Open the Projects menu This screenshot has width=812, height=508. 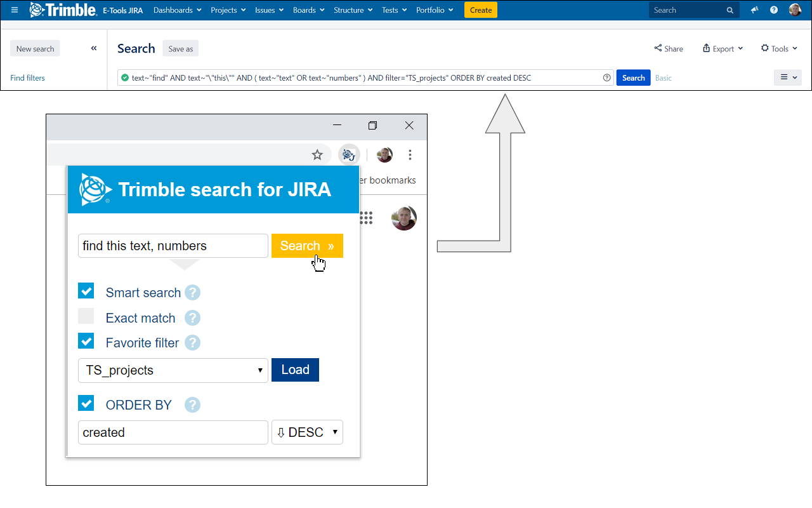point(228,10)
